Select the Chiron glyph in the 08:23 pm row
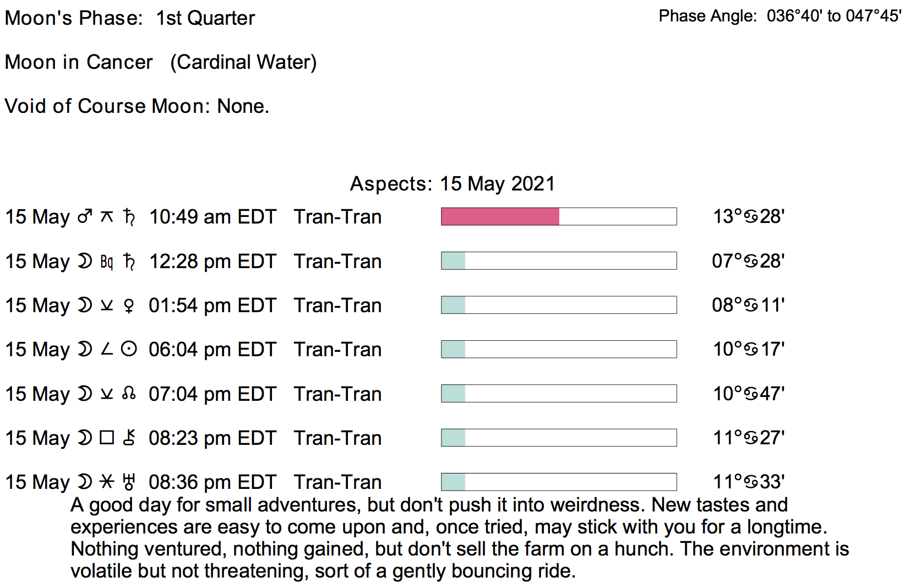The image size is (905, 588). click(129, 438)
